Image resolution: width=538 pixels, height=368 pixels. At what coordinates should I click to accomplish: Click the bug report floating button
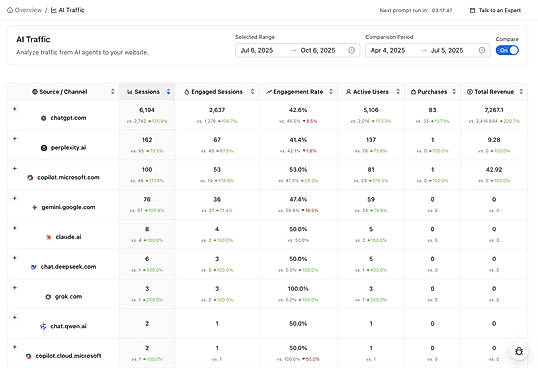pyautogui.click(x=519, y=352)
